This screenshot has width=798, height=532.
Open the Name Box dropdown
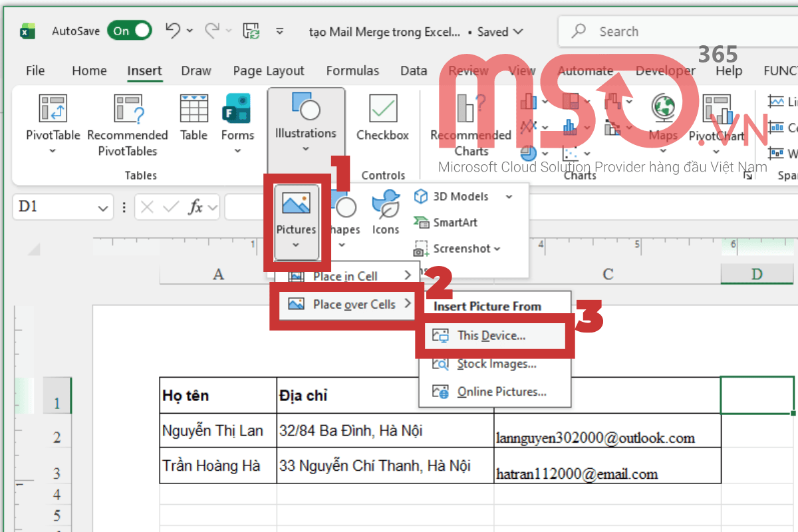pos(103,207)
